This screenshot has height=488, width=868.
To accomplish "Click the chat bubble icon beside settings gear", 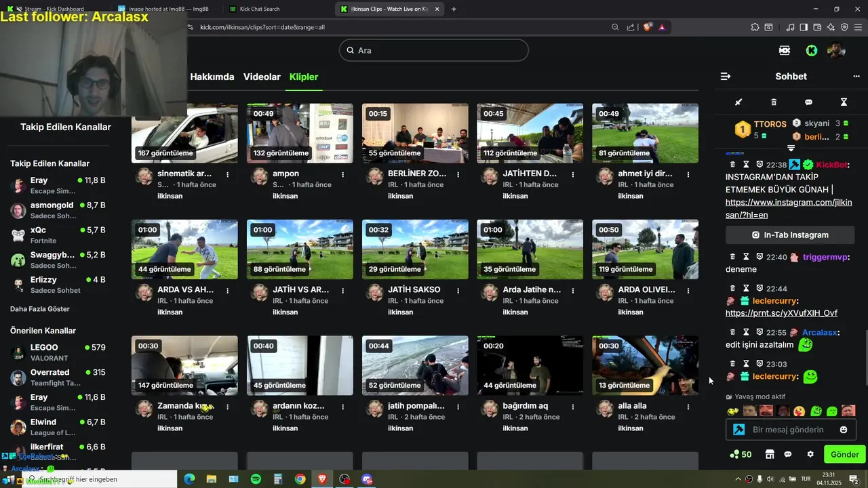I will [788, 454].
